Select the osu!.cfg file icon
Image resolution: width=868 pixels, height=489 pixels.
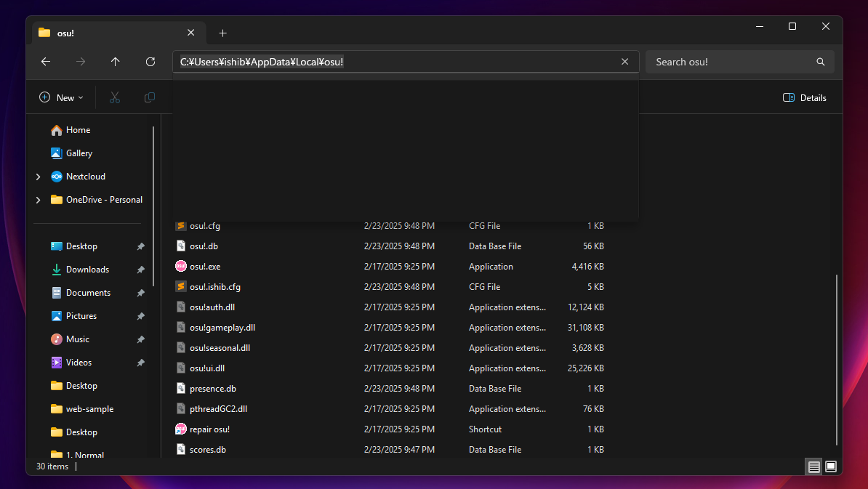tap(181, 226)
